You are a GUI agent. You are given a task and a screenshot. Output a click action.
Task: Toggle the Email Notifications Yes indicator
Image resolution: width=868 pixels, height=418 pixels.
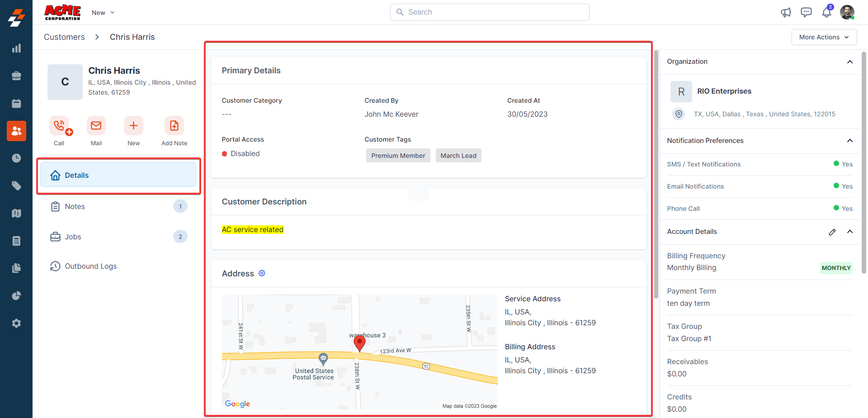pos(843,186)
